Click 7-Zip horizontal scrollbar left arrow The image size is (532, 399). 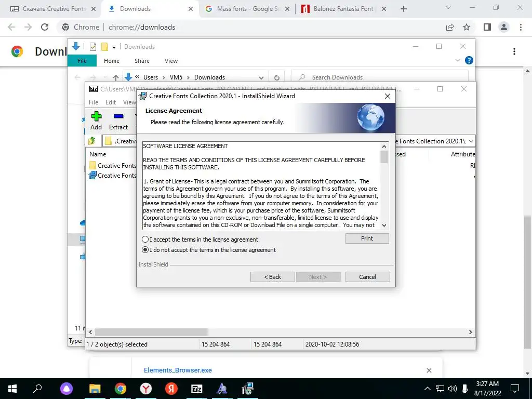[x=90, y=332]
